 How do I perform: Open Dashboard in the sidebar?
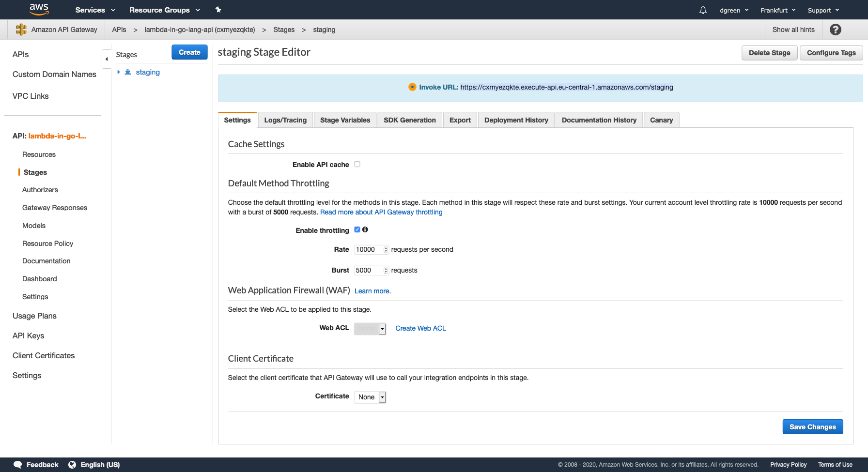click(x=40, y=279)
